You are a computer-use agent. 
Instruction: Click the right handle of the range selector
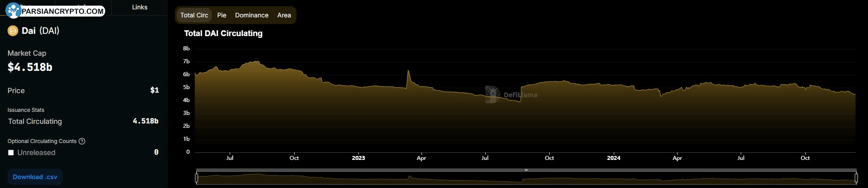[856, 178]
